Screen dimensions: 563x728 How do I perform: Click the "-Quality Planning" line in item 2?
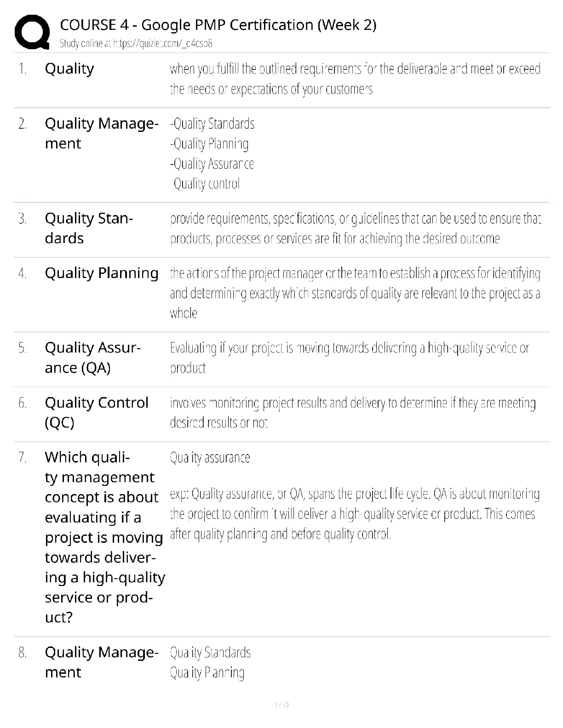tap(209, 144)
